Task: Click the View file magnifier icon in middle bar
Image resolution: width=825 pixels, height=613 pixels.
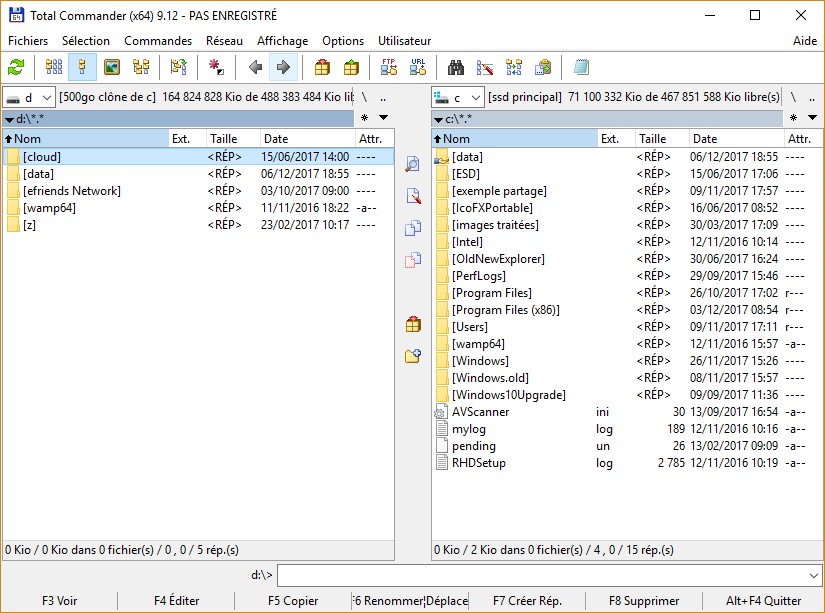Action: click(x=413, y=164)
